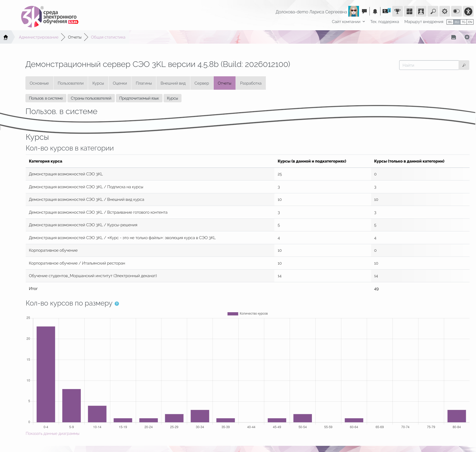This screenshot has height=452, width=476.
Task: Select the Страны пользователей sub-tab
Action: coord(91,98)
